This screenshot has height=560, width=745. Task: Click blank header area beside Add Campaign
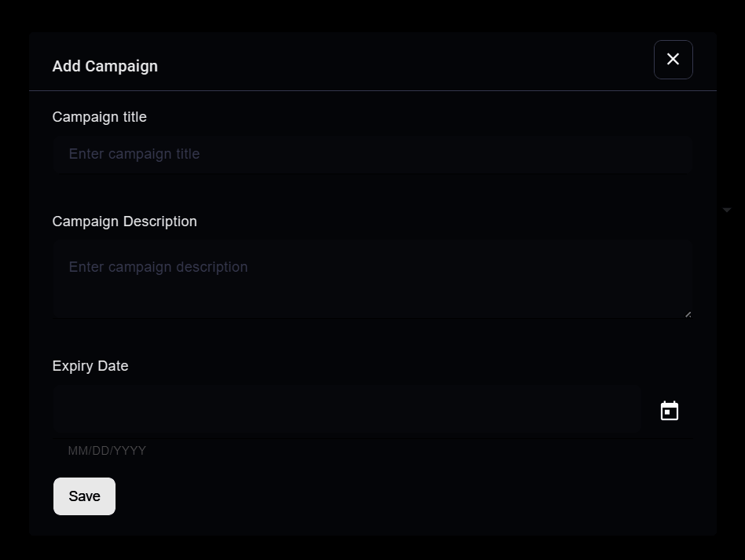click(404, 62)
